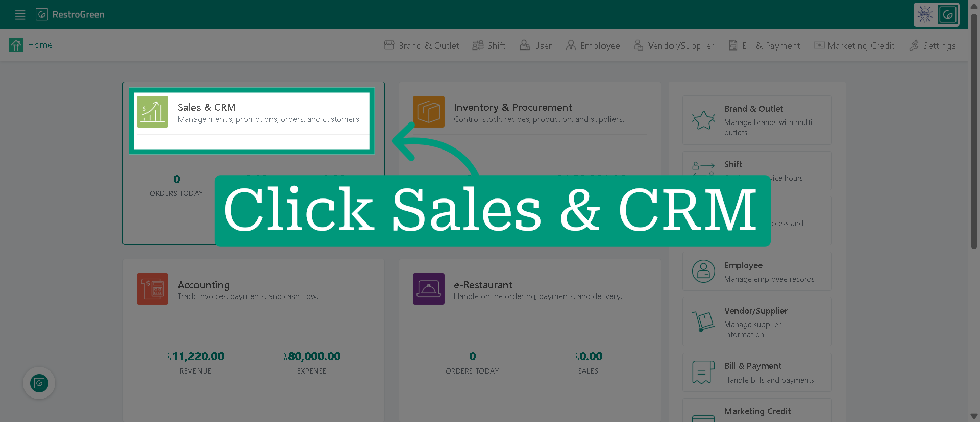
Task: Click the Bill & Payment sidebar card
Action: tap(757, 373)
